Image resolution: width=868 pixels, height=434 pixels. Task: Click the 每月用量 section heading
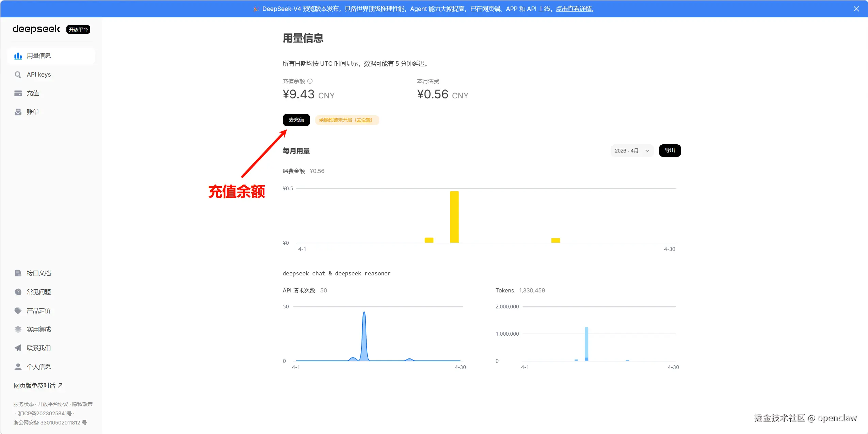296,151
